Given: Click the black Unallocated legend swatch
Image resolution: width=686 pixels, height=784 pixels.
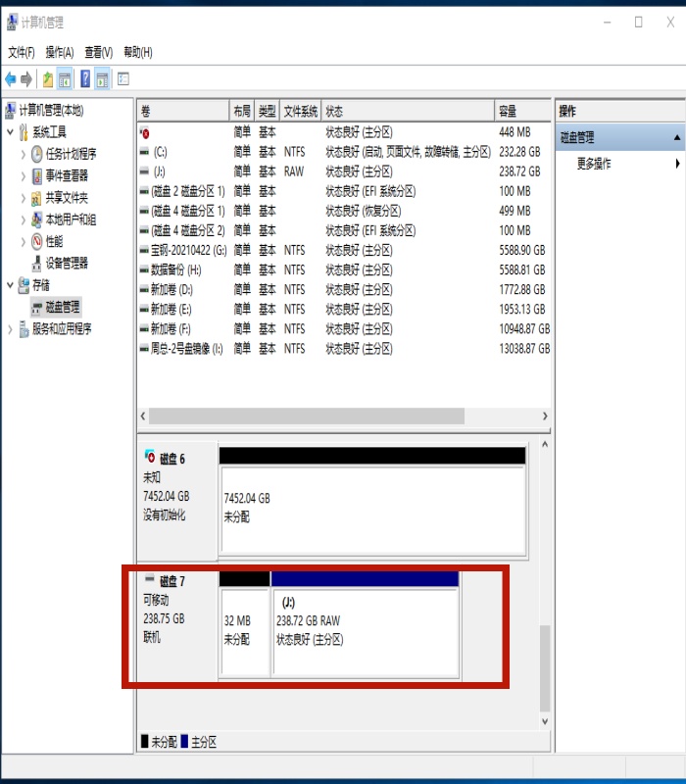Looking at the screenshot, I should [x=145, y=741].
